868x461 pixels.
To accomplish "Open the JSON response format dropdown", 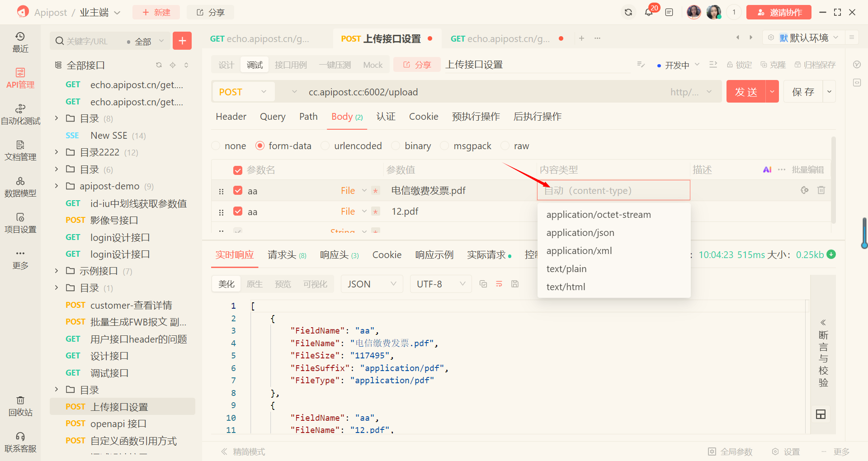I will coord(372,284).
